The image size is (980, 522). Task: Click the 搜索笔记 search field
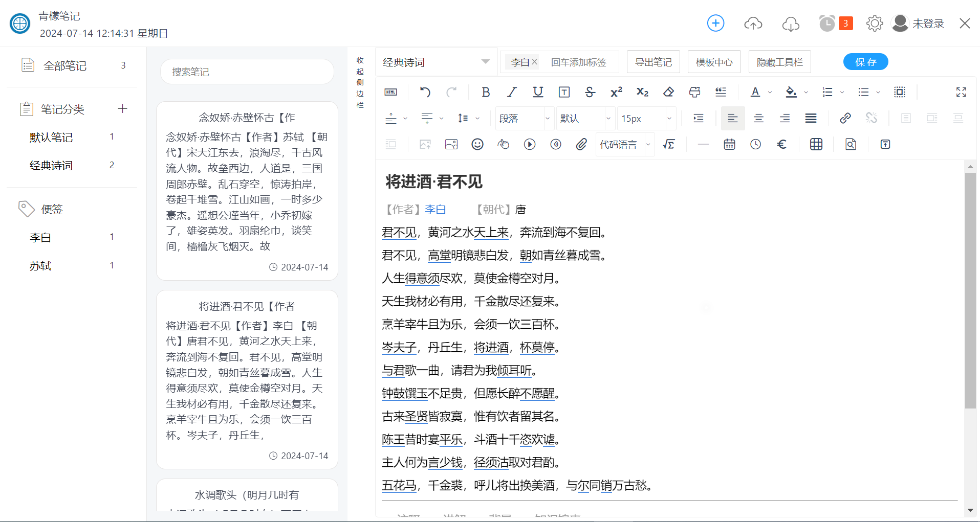[247, 72]
